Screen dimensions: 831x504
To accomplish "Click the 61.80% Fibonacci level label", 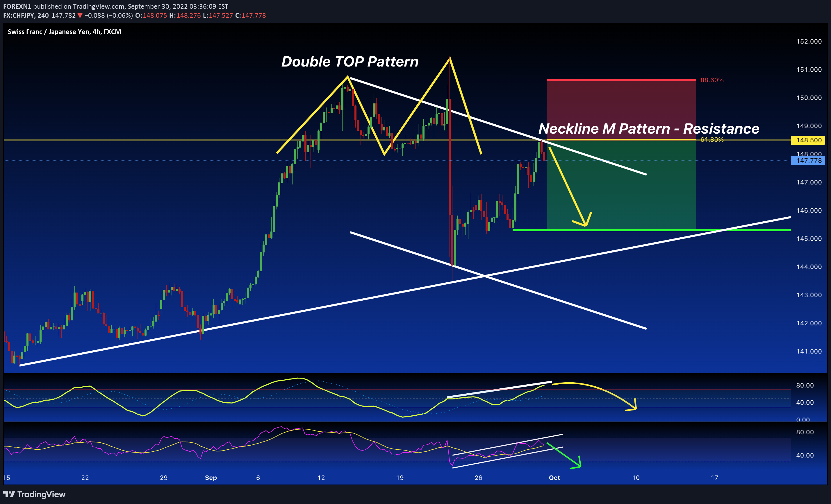I will point(711,139).
